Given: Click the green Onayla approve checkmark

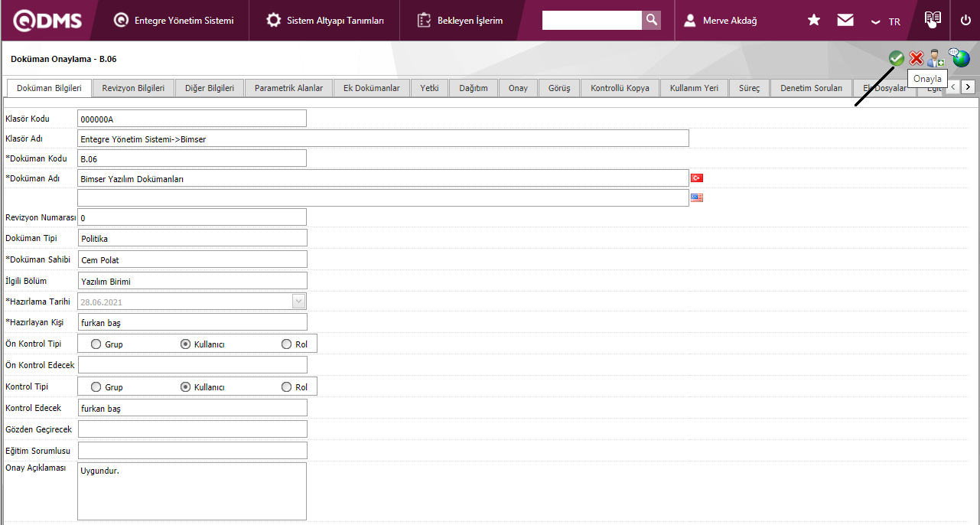Looking at the screenshot, I should [896, 58].
